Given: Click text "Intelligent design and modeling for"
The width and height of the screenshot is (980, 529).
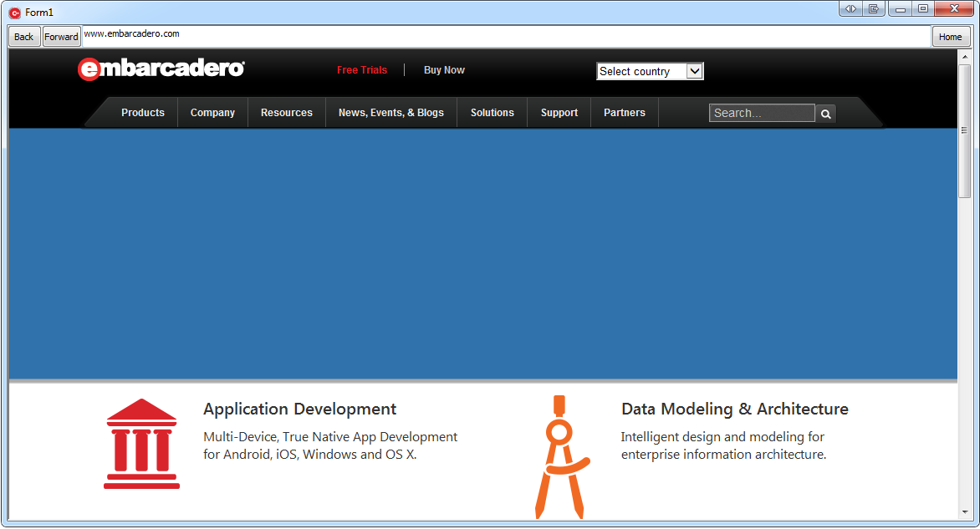Looking at the screenshot, I should coord(722,436).
